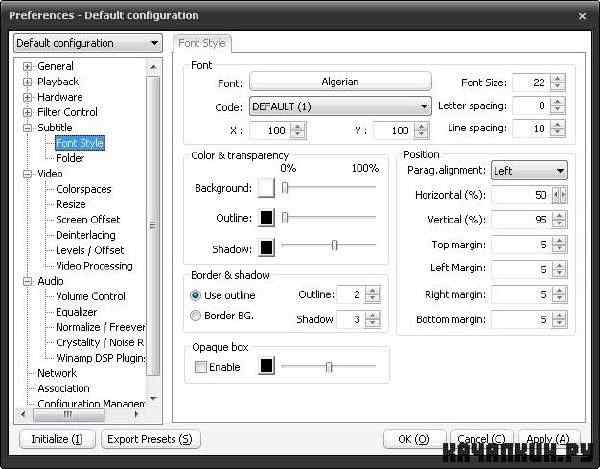Collapse the Video tree node
Image resolution: width=600 pixels, height=469 pixels.
coord(27,174)
